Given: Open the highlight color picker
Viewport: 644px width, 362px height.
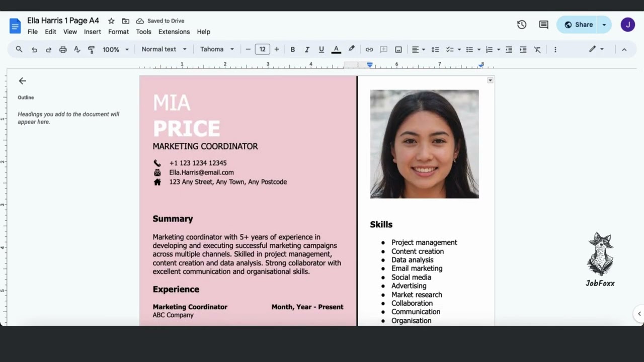Looking at the screenshot, I should (x=352, y=49).
